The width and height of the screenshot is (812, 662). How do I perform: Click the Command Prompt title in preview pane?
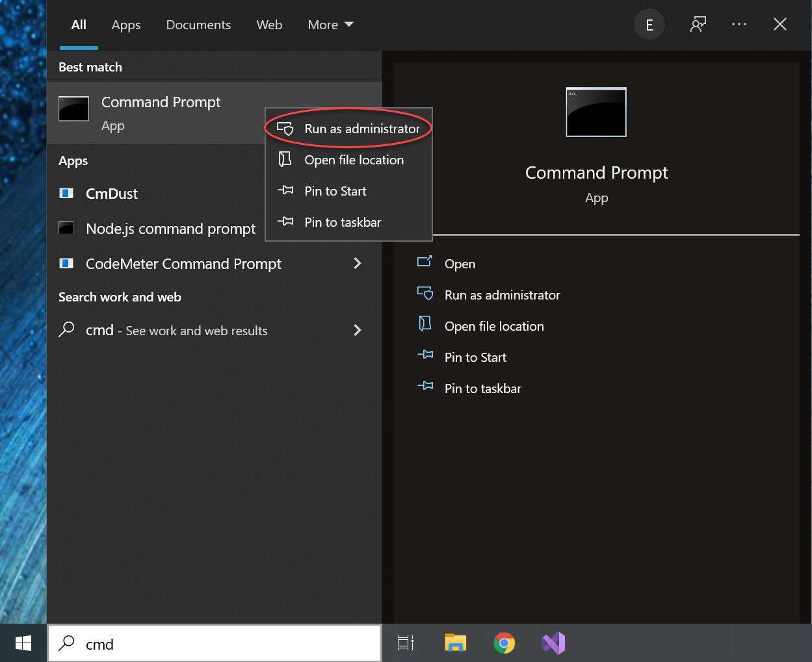(x=596, y=173)
